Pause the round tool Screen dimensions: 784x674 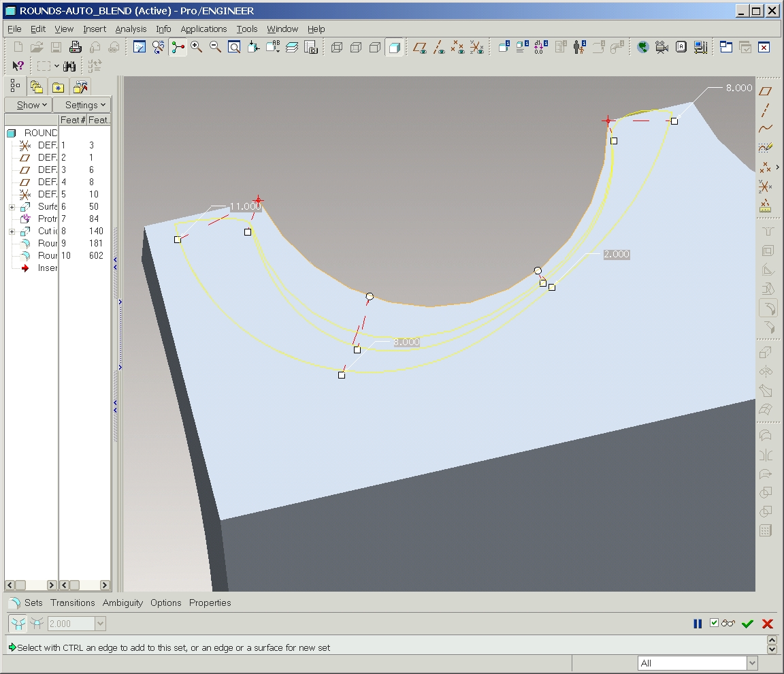pos(698,624)
